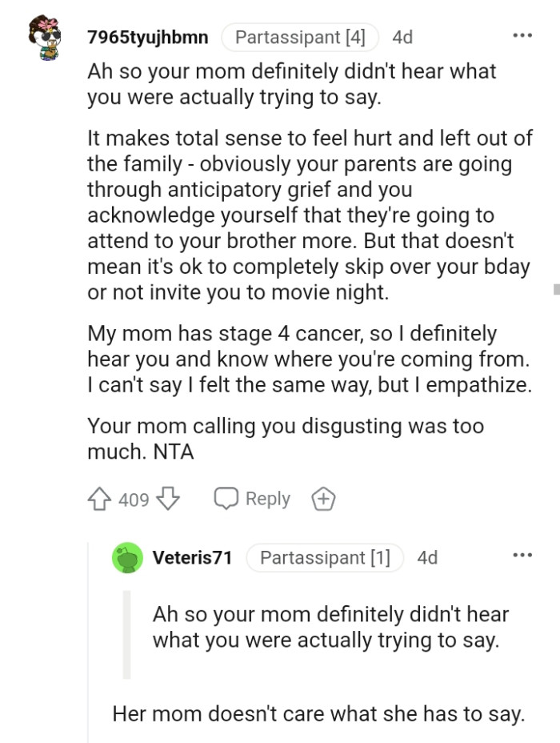Open the award menu on the top comment

click(323, 498)
